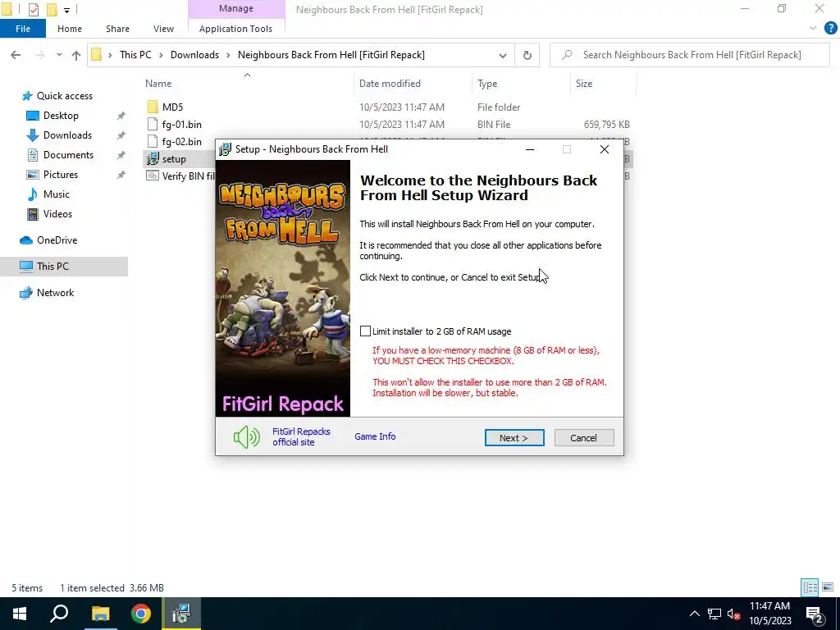Switch to Share ribbon tab
This screenshot has height=630, width=840.
coord(117,29)
